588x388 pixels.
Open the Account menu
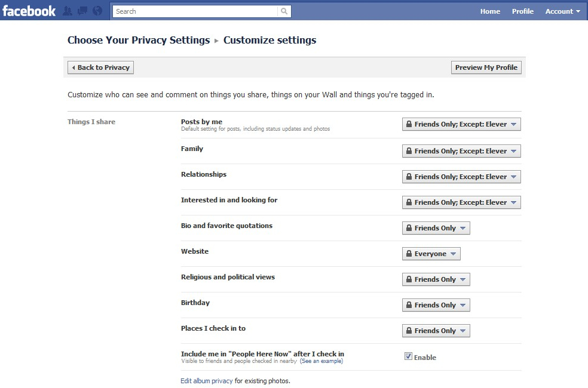(562, 11)
